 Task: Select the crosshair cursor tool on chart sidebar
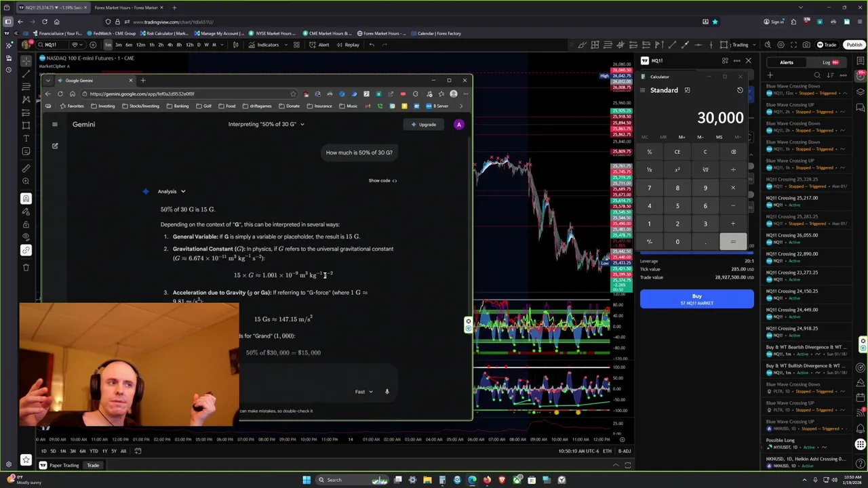[26, 61]
